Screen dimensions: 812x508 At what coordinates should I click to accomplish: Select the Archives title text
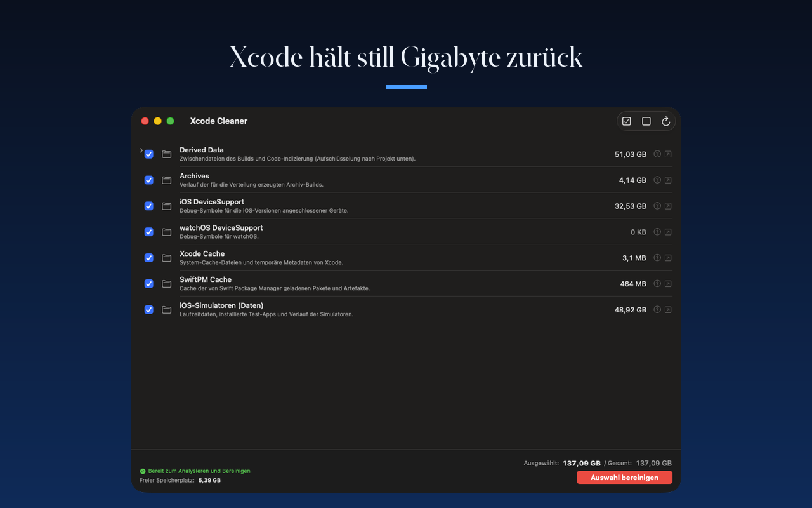click(194, 176)
